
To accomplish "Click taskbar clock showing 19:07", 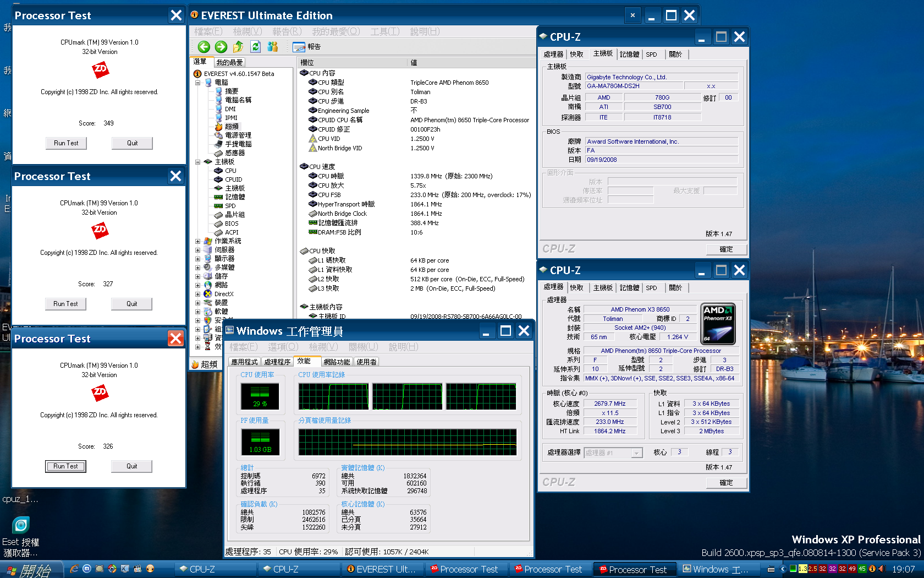I will tap(904, 569).
